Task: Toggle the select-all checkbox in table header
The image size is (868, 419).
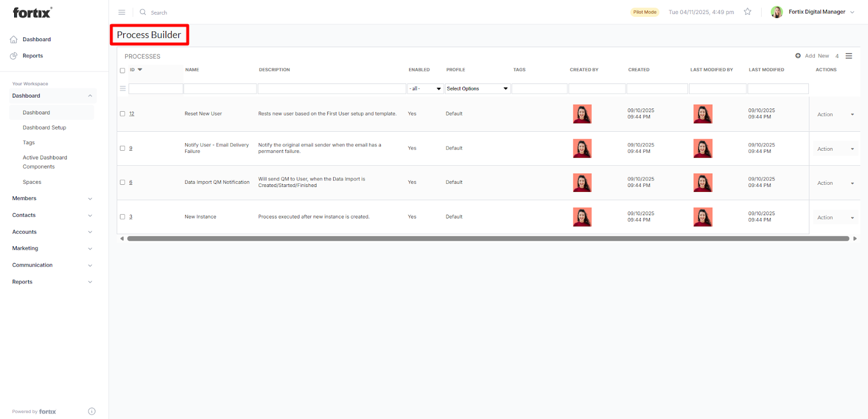Action: (x=123, y=70)
